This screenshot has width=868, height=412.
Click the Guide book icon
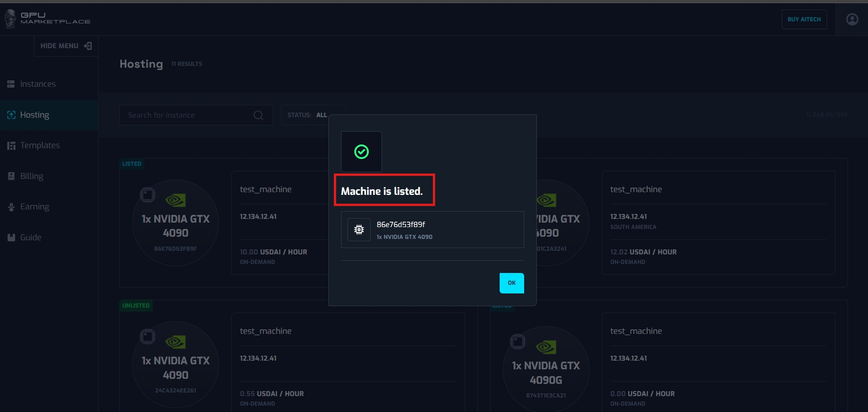click(x=11, y=238)
